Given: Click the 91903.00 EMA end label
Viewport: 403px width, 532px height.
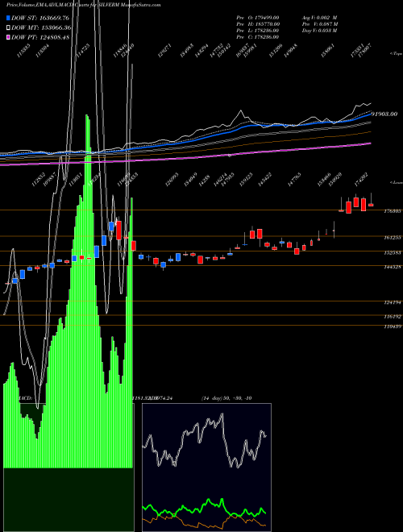Looking at the screenshot, I should pyautogui.click(x=384, y=114).
